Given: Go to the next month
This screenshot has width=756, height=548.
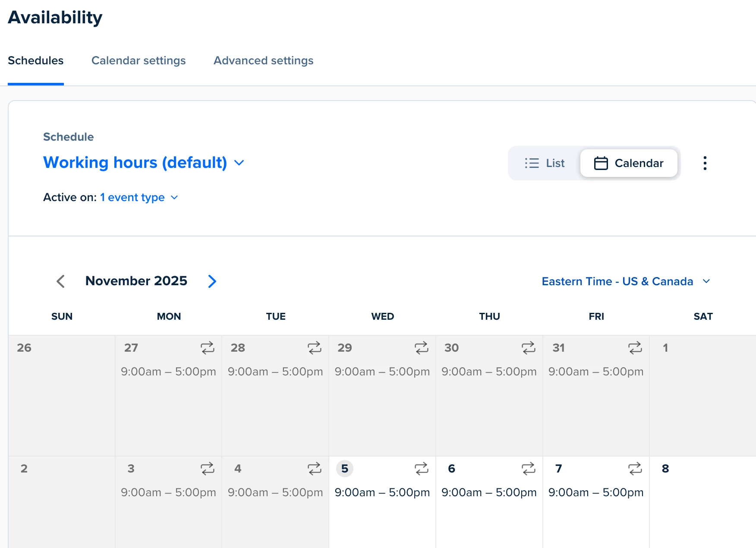Looking at the screenshot, I should pyautogui.click(x=212, y=281).
